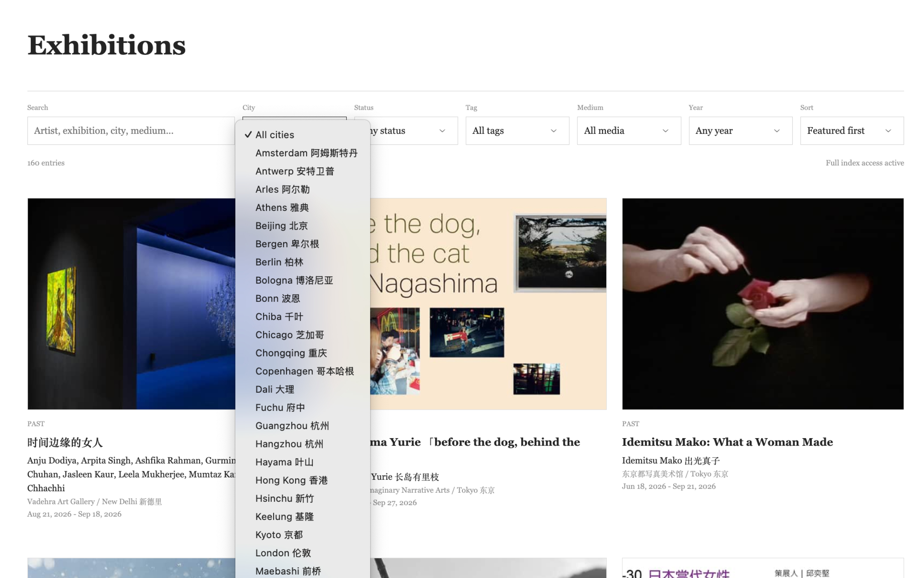The height and width of the screenshot is (578, 924).
Task: Pick Hayama 叶山 from dropdown
Action: pyautogui.click(x=302, y=462)
